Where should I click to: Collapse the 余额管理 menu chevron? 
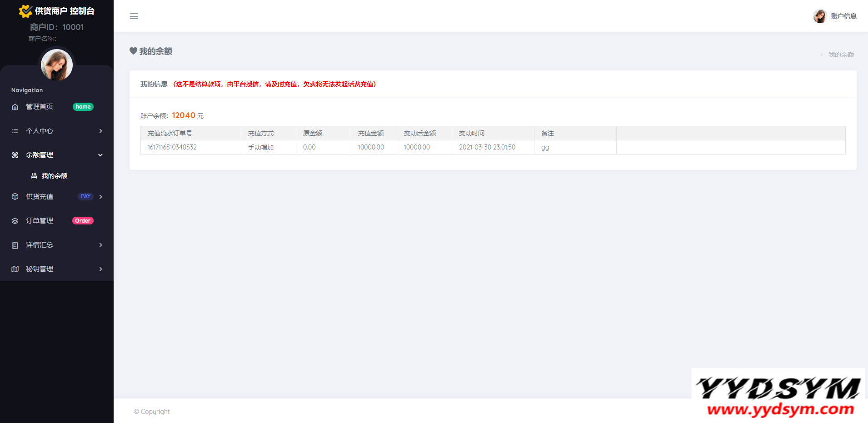point(100,155)
